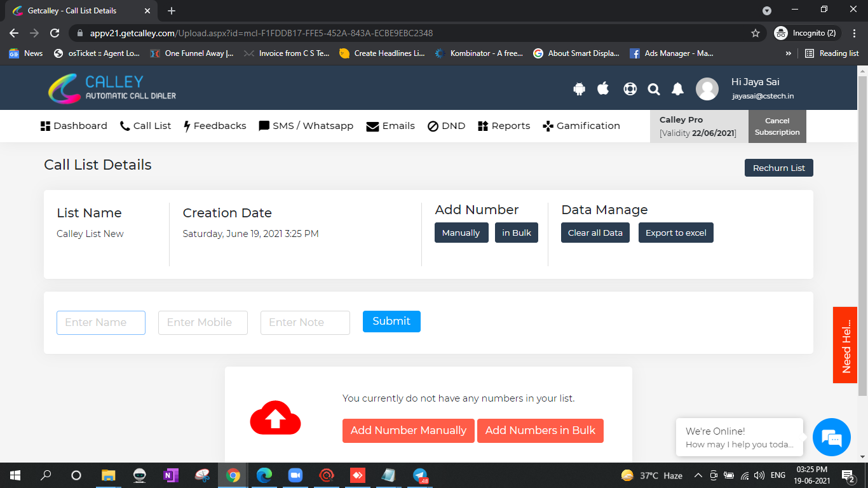Select the DND menu item

(447, 126)
